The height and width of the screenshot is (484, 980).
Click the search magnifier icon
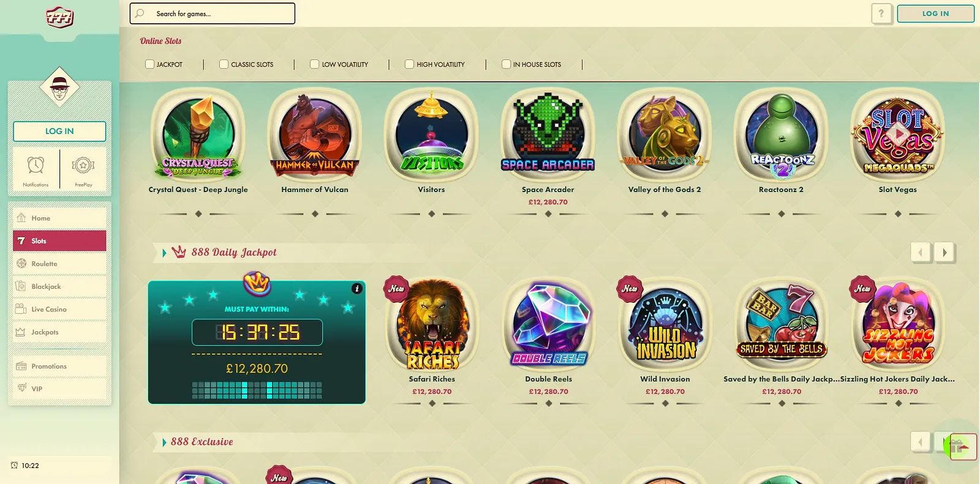pos(140,13)
